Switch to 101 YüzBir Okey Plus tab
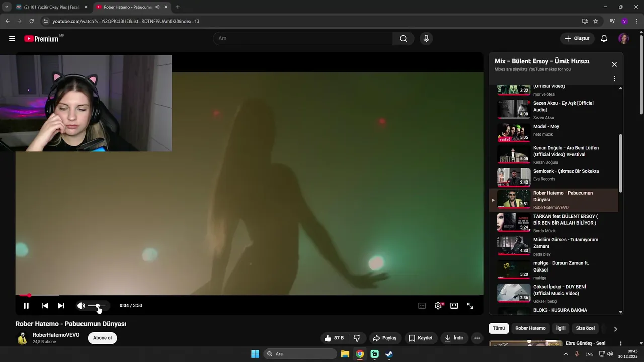Viewport: 644px width, 362px height. (x=52, y=7)
